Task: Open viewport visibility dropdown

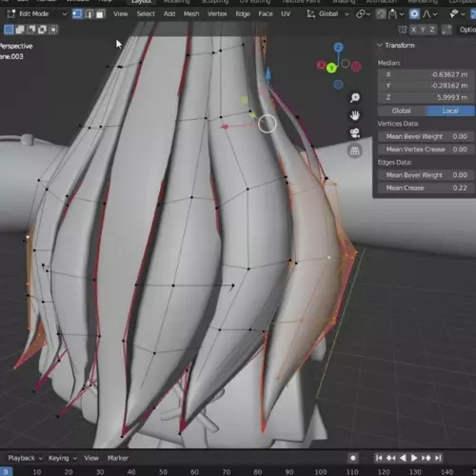Action: [457, 14]
